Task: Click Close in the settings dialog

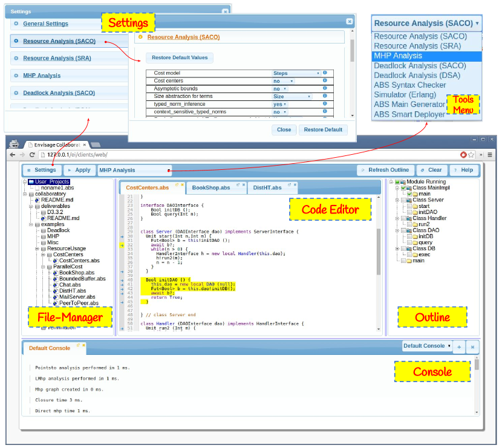Action: click(284, 130)
